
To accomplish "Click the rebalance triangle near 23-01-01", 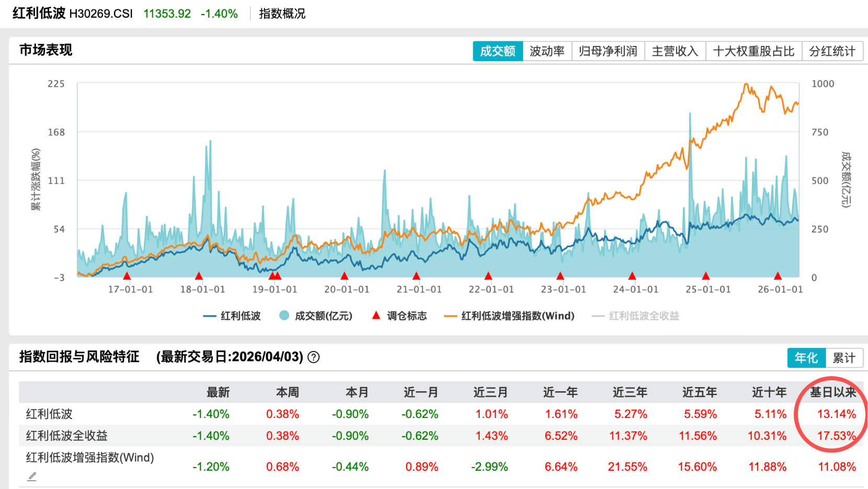I will [x=560, y=276].
